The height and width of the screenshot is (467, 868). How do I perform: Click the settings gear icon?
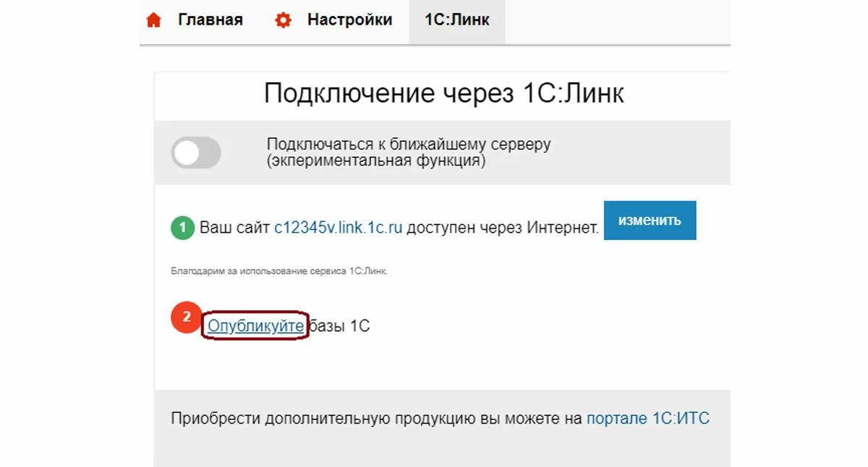pos(283,21)
